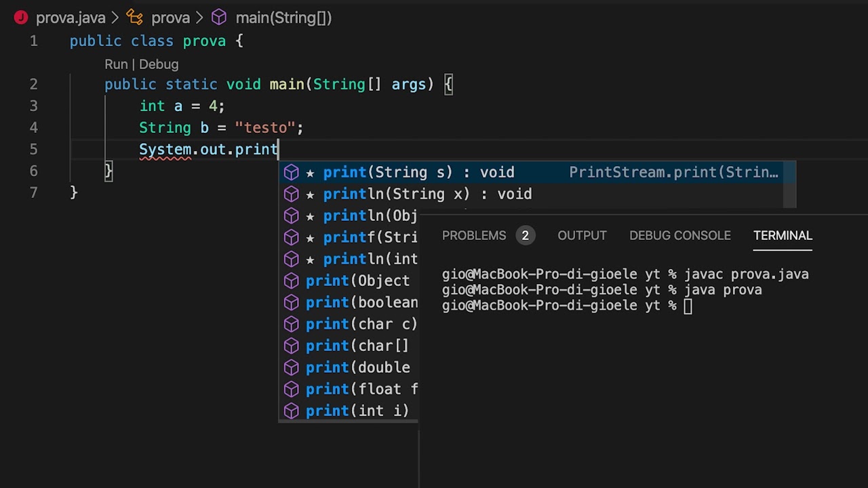Click method icon beside print(String s)
Viewport: 868px width, 488px height.
[292, 172]
